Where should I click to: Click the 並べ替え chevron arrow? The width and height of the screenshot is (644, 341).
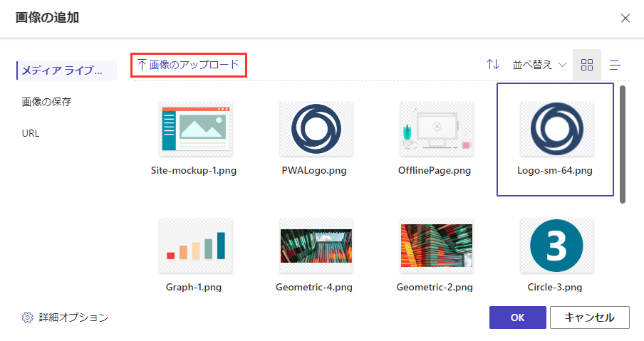(x=563, y=65)
